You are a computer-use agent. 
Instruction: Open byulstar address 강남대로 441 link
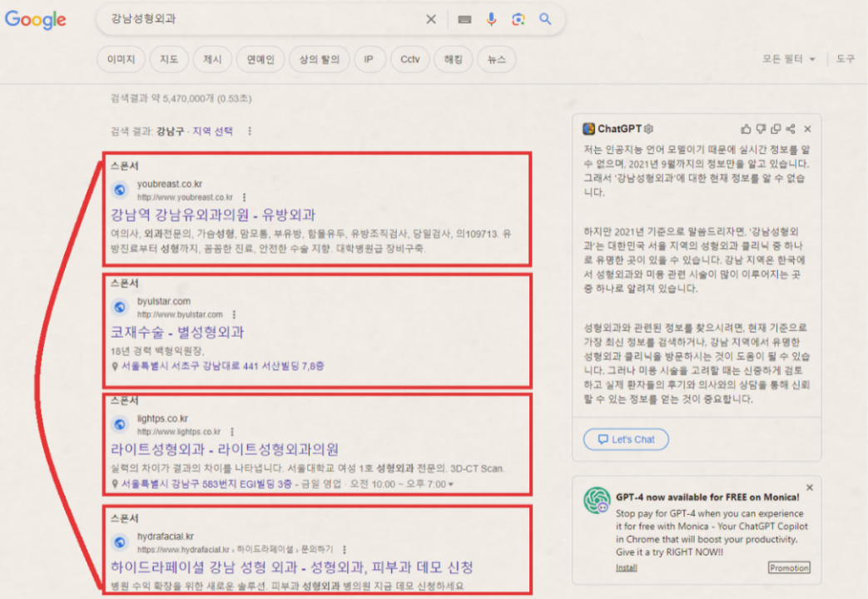[x=222, y=367]
